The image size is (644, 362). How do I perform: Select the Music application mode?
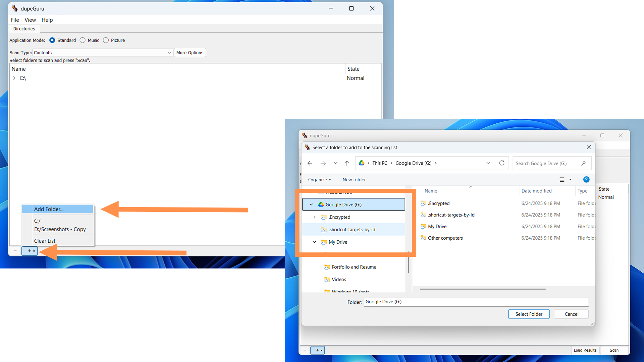pyautogui.click(x=83, y=40)
